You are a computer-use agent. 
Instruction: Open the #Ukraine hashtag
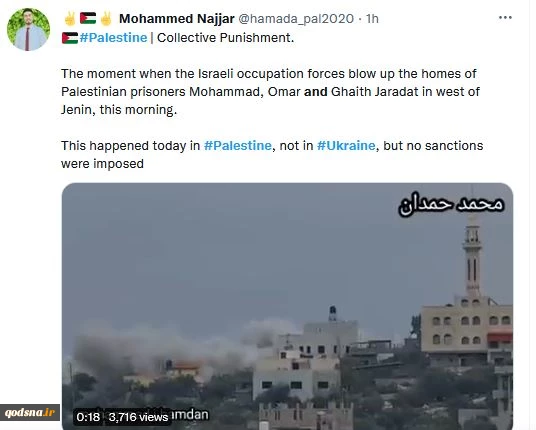click(x=346, y=146)
